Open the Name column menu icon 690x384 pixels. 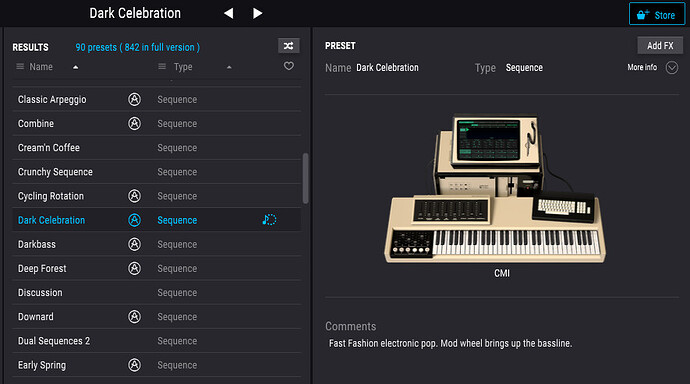(x=20, y=66)
